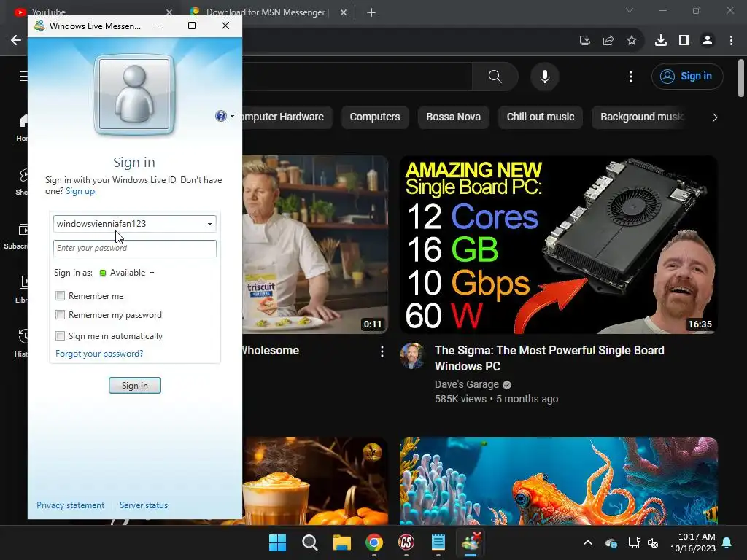
Task: Click the Chrome back arrow
Action: coord(16,40)
